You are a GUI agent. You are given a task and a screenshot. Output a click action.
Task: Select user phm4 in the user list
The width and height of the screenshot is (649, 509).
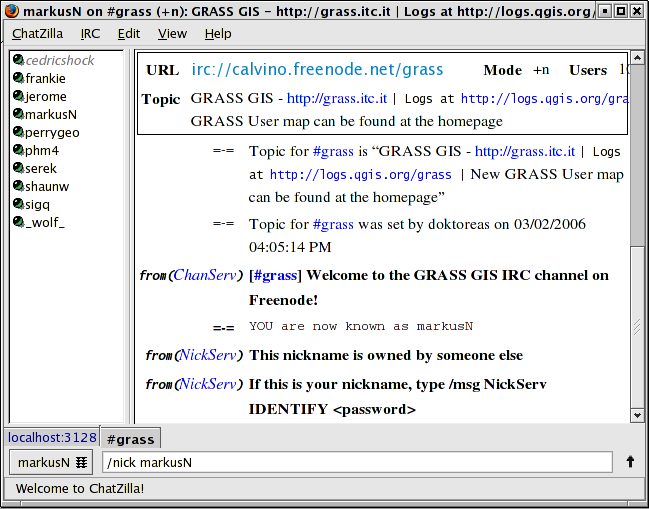coord(42,150)
